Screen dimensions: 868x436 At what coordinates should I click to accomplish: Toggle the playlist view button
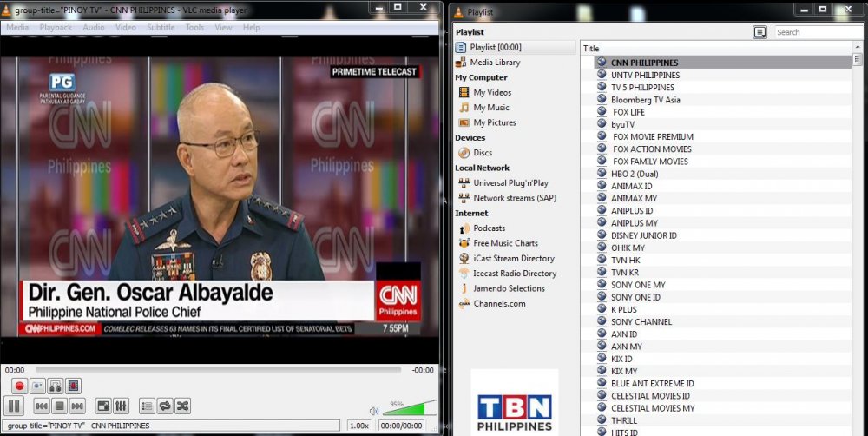click(x=147, y=406)
